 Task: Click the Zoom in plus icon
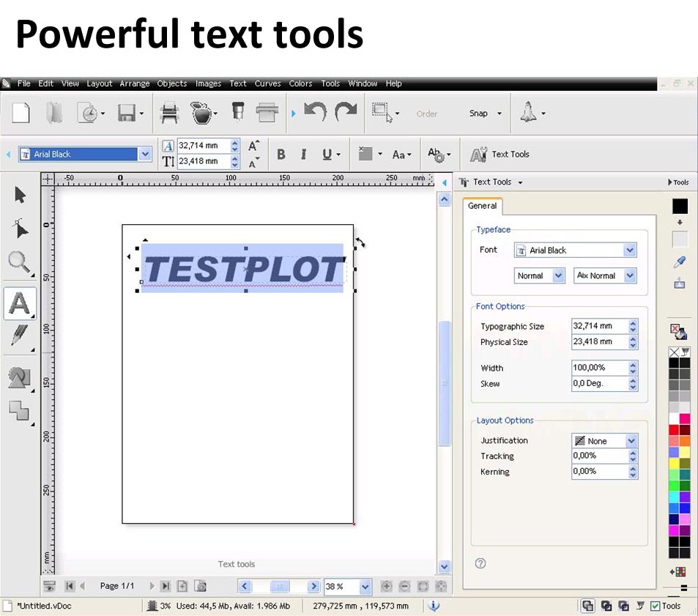(387, 586)
